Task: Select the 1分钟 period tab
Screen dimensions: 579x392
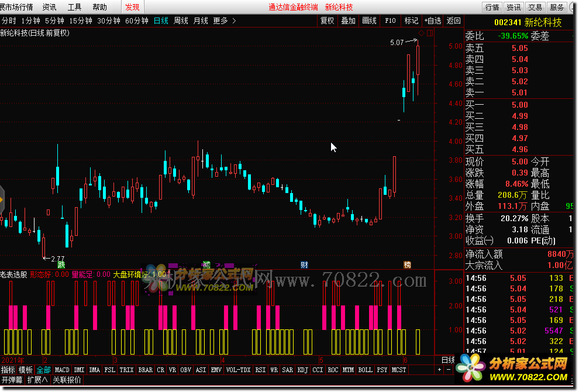Action: (x=30, y=20)
